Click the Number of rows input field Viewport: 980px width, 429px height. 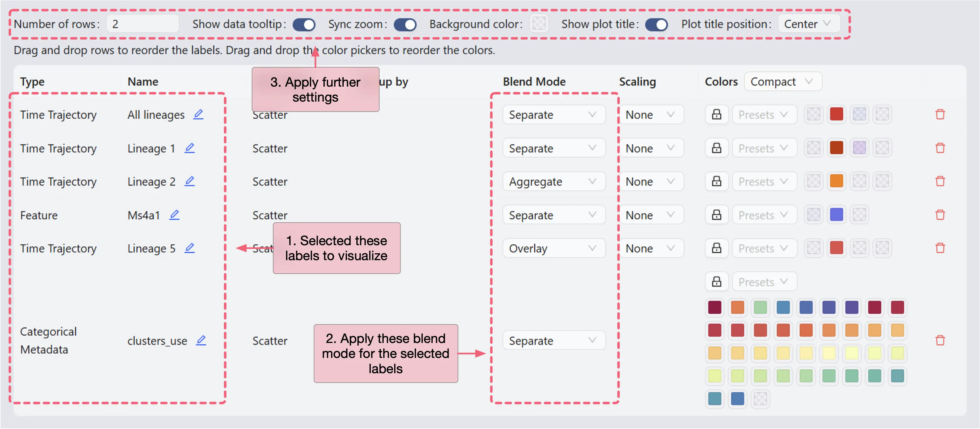tap(142, 24)
